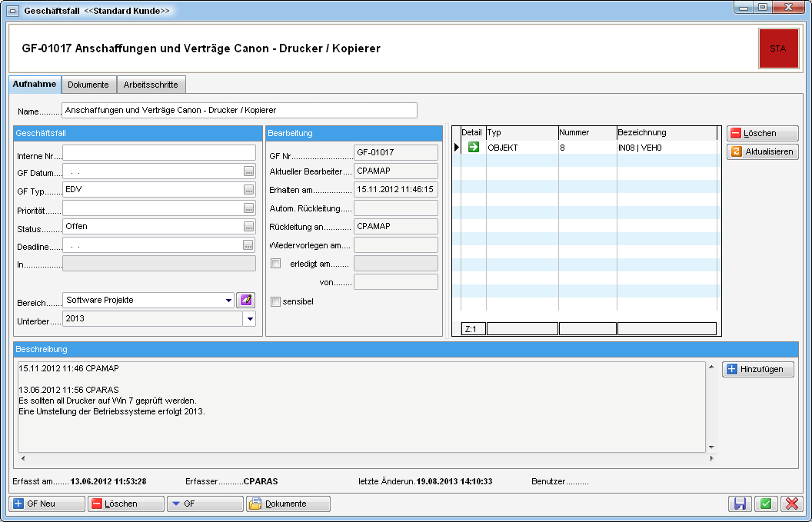Click the Aktualisieren button
Screen dimensions: 812x522
click(x=762, y=151)
